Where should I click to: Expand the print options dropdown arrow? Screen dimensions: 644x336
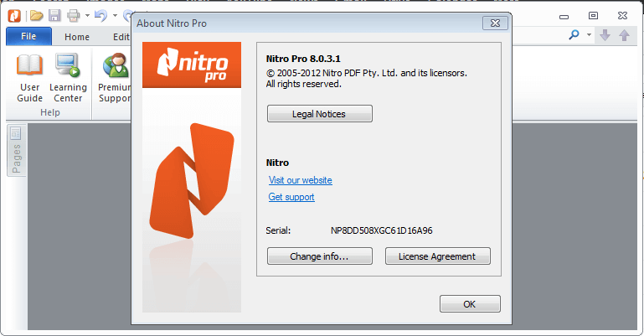pyautogui.click(x=87, y=16)
